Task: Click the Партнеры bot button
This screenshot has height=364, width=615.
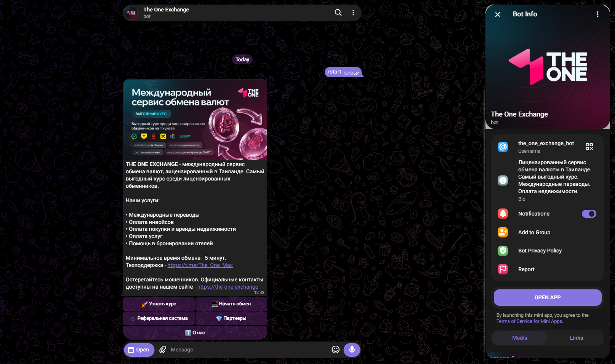Action: 231,318
